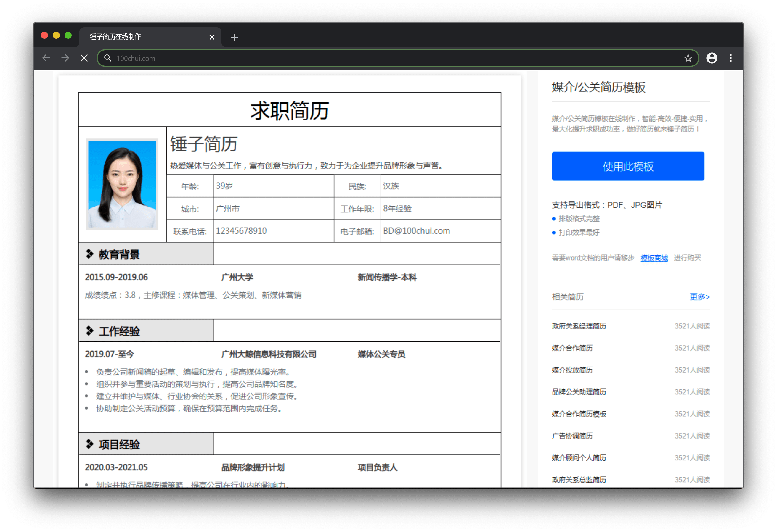Open the browser three-dot menu
Viewport: 777px width, 532px height.
731,58
